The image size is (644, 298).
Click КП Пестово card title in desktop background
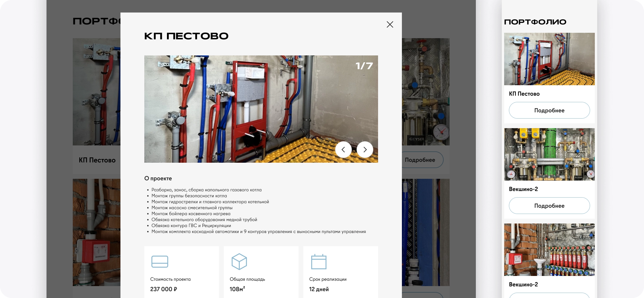click(x=97, y=160)
